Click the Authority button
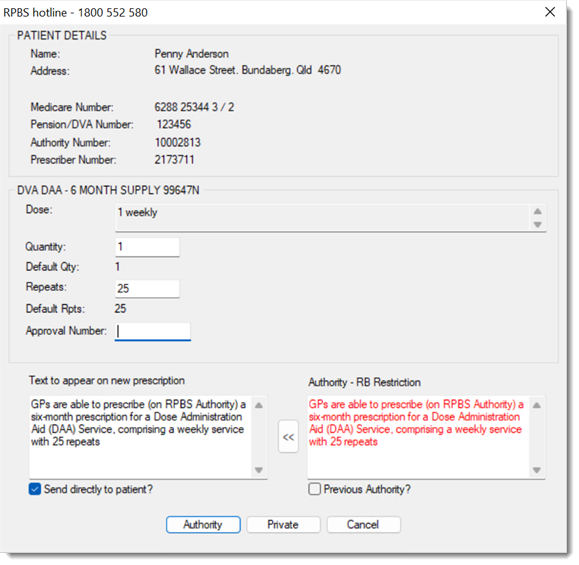Screen dimensions: 579x565 tap(203, 525)
